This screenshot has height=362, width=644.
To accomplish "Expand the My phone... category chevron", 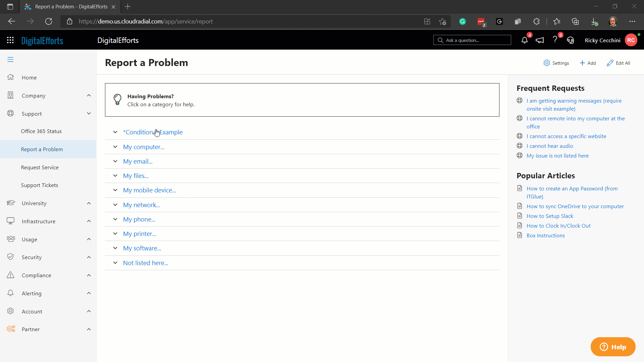I will pos(115,219).
